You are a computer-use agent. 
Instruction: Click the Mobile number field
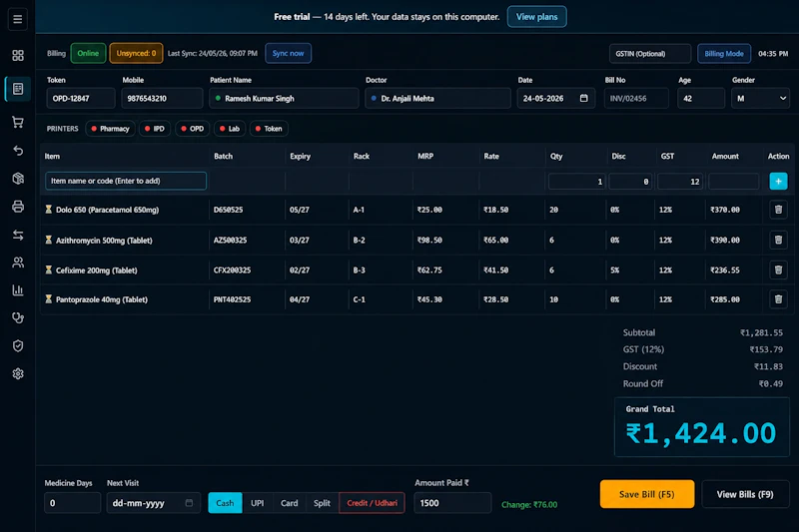click(x=162, y=98)
